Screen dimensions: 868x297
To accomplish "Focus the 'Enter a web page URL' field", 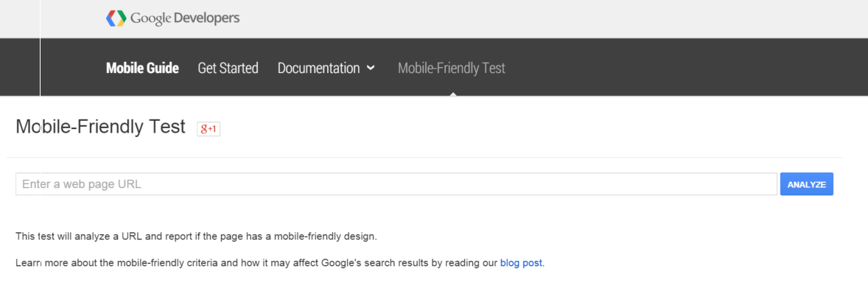I will (x=396, y=184).
